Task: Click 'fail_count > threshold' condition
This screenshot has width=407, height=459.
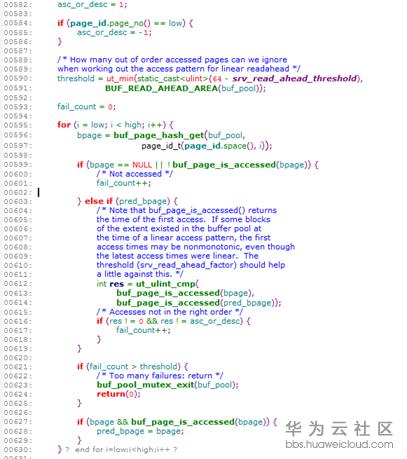Action: click(x=133, y=367)
